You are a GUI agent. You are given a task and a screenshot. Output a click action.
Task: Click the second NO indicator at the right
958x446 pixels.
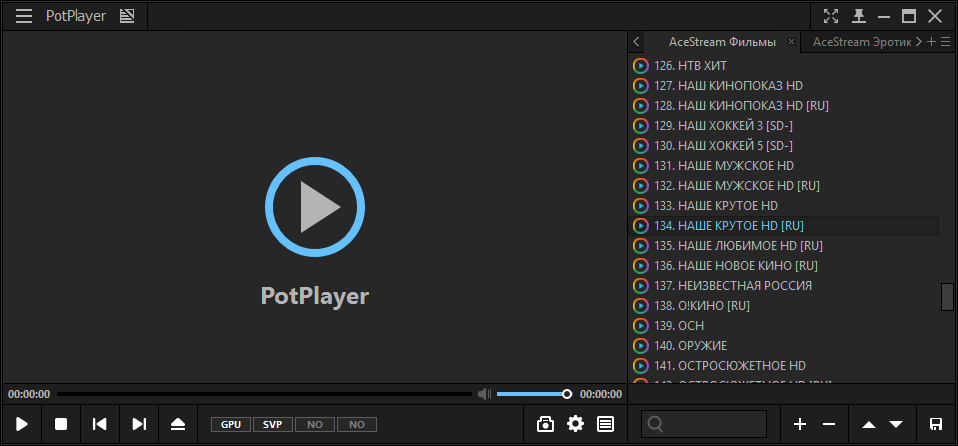pyautogui.click(x=357, y=425)
